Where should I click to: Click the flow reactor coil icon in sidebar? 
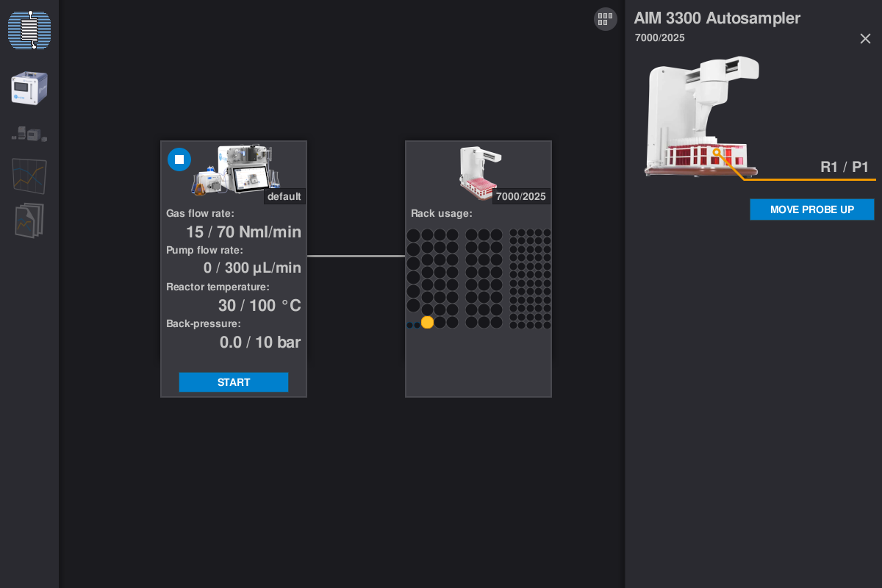tap(29, 30)
